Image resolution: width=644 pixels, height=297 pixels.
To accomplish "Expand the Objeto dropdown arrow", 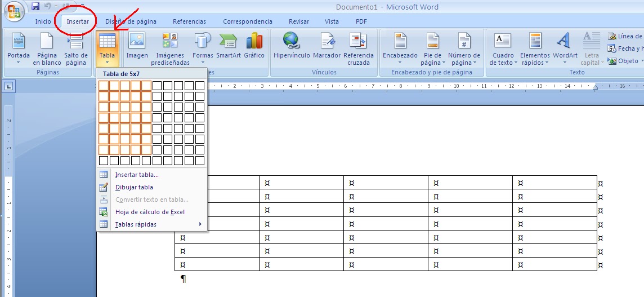I will click(641, 61).
